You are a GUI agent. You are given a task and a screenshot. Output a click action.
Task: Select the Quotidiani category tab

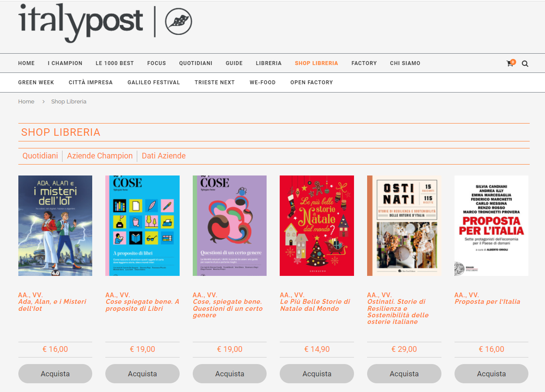pyautogui.click(x=40, y=156)
